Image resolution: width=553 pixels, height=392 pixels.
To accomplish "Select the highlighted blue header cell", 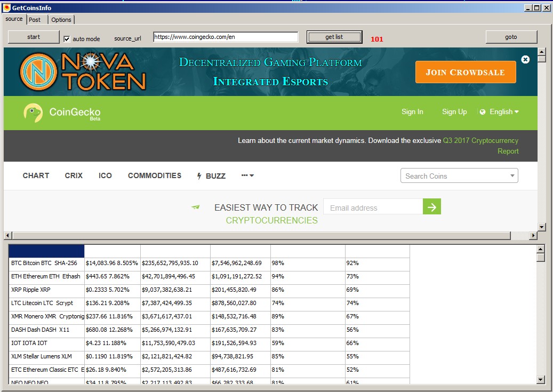I will [x=46, y=251].
